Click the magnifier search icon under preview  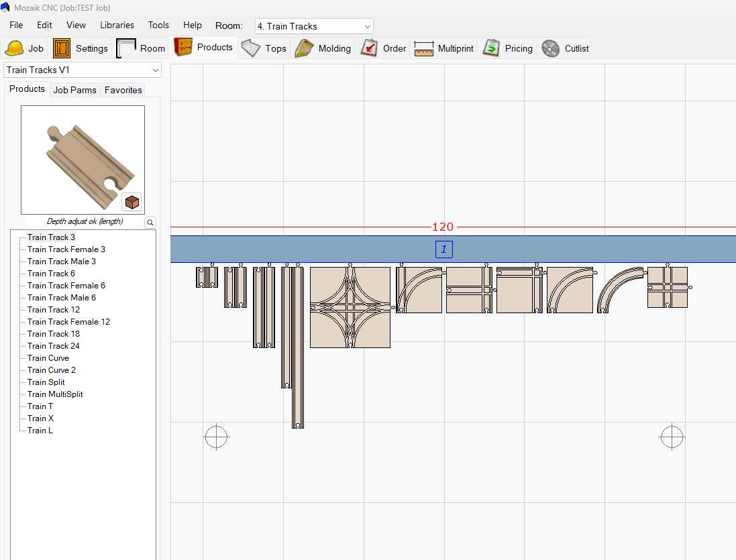tap(150, 223)
